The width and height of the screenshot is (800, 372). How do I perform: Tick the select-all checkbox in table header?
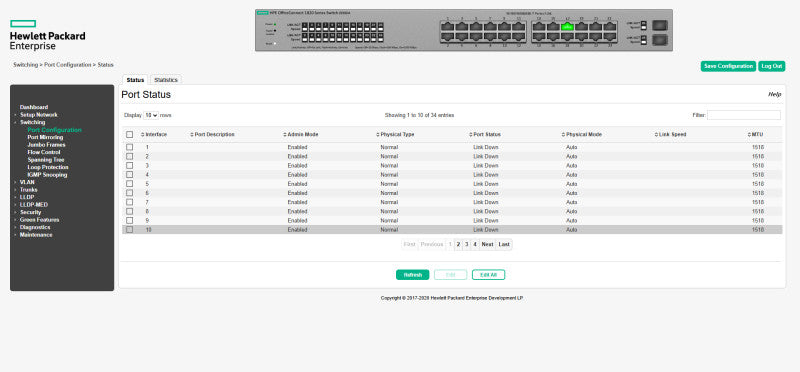[130, 135]
